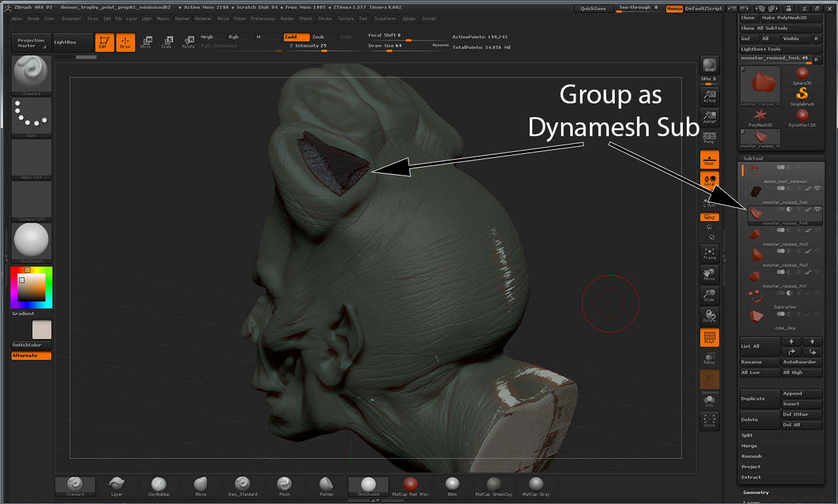The height and width of the screenshot is (504, 838).
Task: Toggle visibility eye of monstar_resized_fm6 subtool
Action: tap(818, 189)
